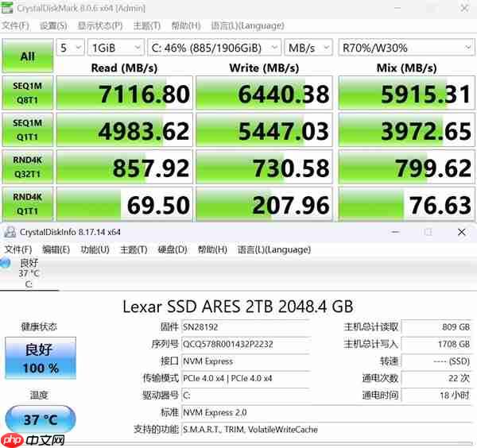
Task: Click write result 6440.38
Action: click(x=264, y=93)
